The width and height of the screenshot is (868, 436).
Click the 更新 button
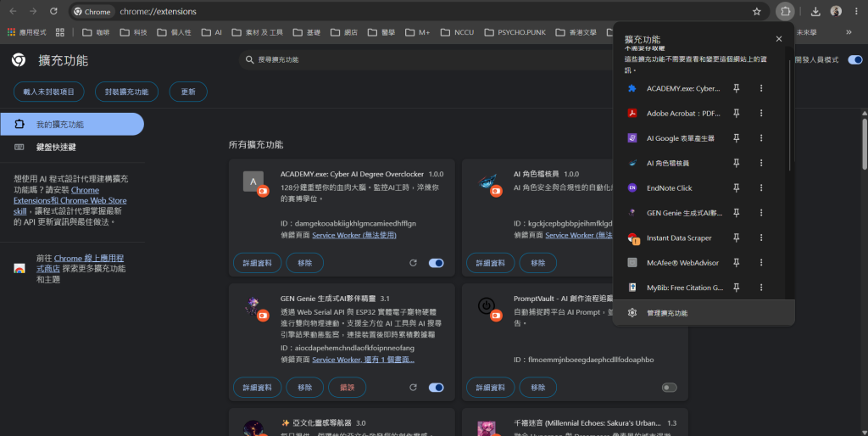pyautogui.click(x=188, y=92)
